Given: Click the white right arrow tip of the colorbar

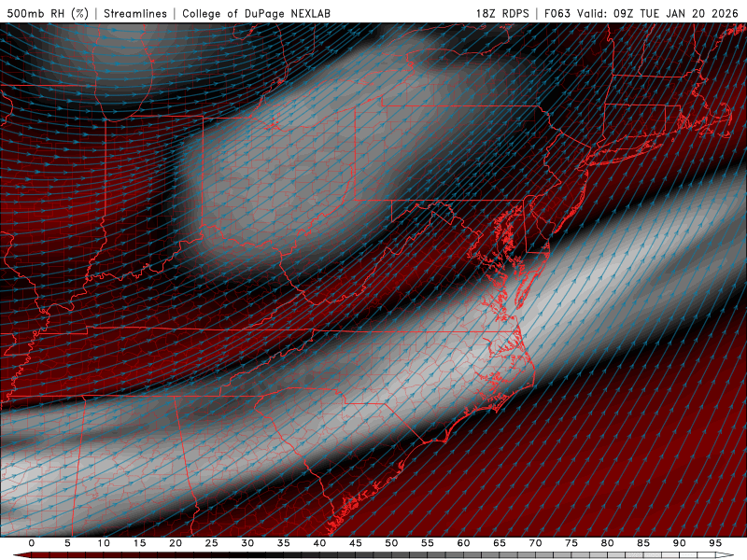Looking at the screenshot, I should tap(726, 555).
